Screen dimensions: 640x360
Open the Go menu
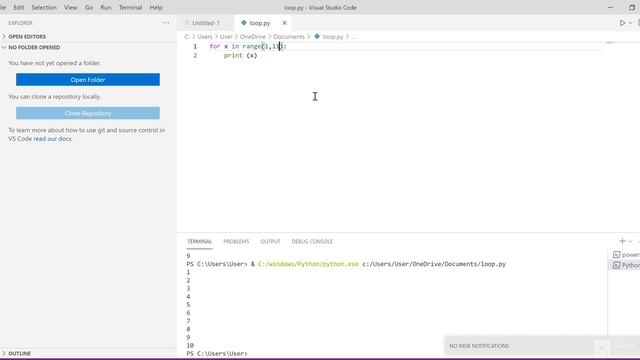[x=89, y=7]
